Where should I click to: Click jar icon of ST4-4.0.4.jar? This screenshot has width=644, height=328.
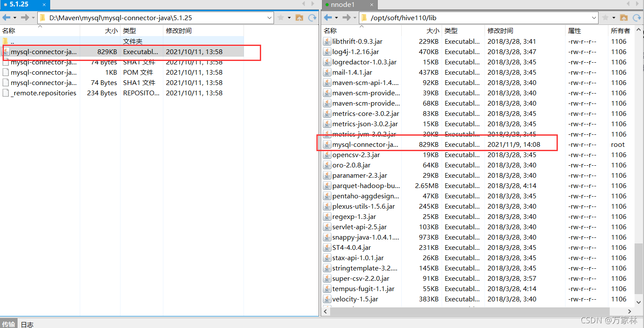point(327,248)
